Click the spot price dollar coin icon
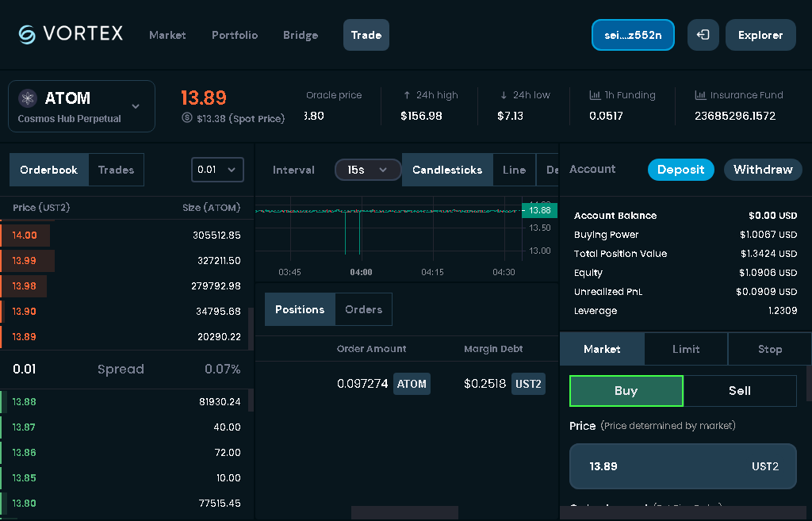This screenshot has width=812, height=521. (187, 117)
